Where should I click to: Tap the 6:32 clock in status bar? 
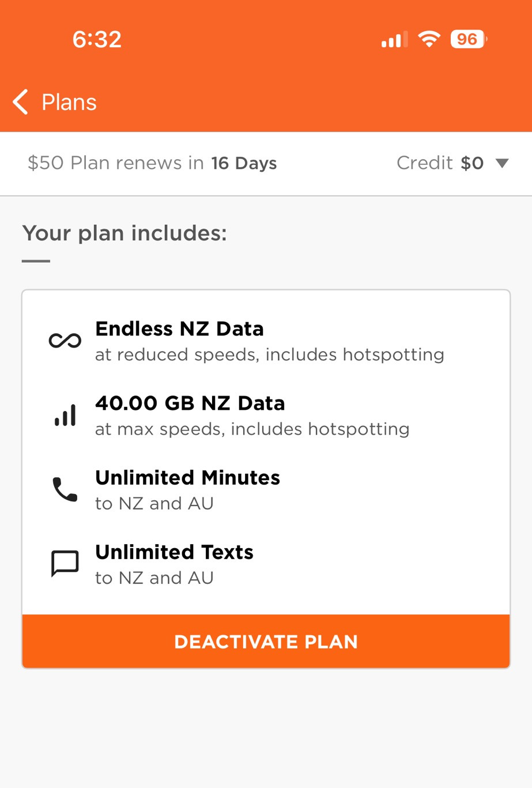[97, 39]
